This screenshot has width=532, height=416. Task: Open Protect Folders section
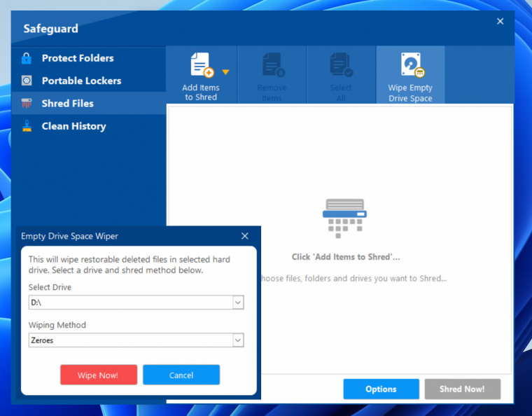point(89,58)
